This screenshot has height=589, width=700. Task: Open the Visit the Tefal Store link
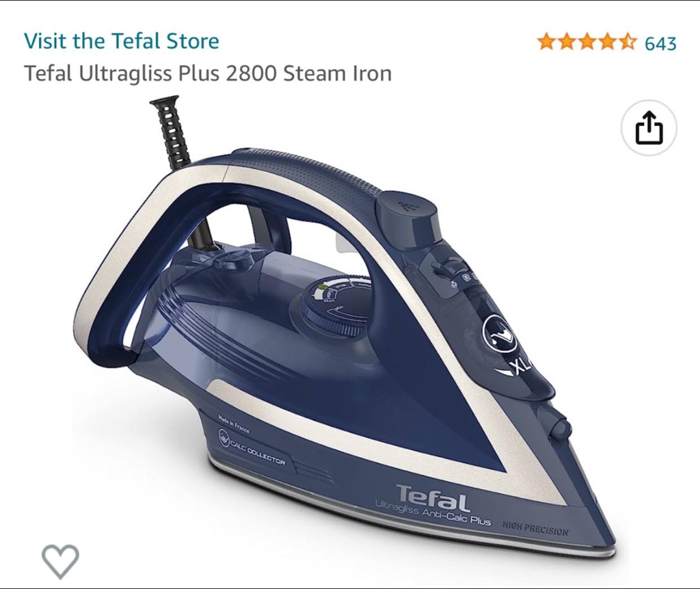click(122, 40)
